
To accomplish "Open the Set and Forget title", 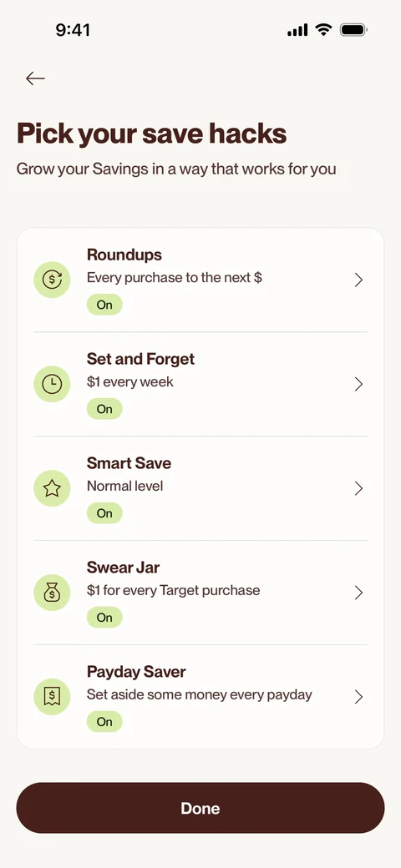I will click(x=140, y=359).
